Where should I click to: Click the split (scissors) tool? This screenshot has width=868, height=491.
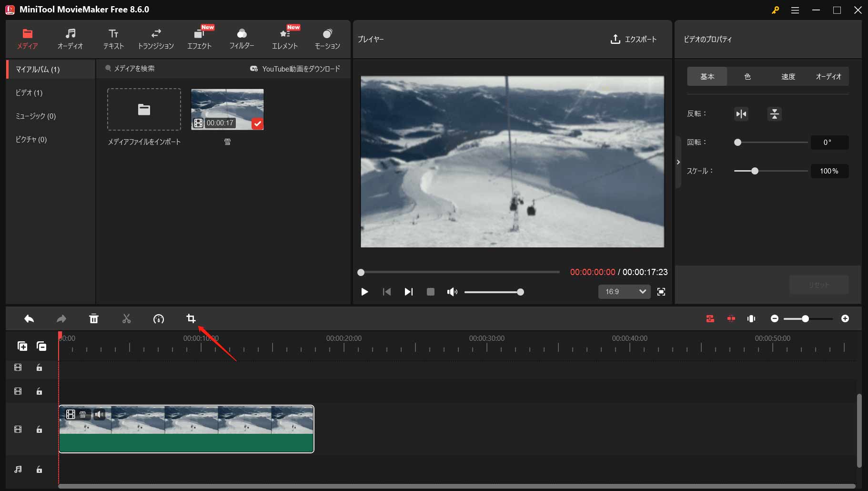pyautogui.click(x=126, y=318)
